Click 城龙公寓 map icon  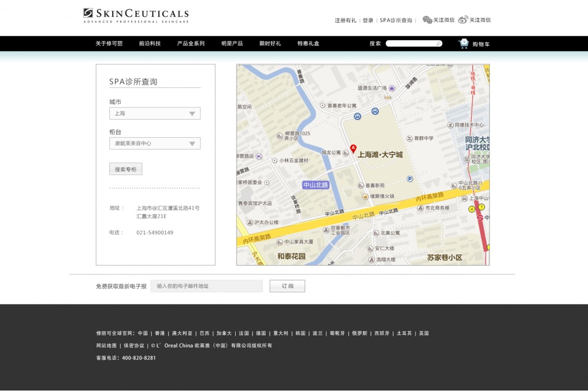345,153
